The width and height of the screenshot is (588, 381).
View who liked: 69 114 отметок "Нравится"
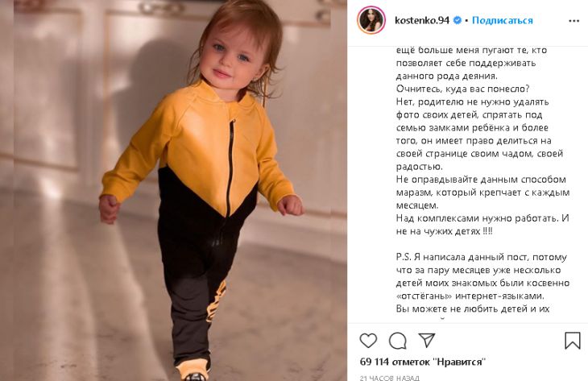coord(422,362)
